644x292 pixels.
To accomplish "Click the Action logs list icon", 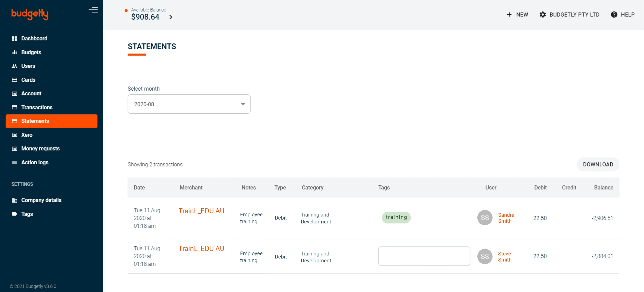I will (x=15, y=162).
